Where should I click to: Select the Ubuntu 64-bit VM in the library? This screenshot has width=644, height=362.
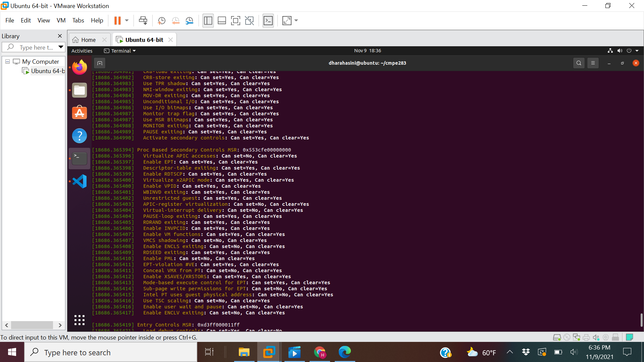click(x=44, y=71)
